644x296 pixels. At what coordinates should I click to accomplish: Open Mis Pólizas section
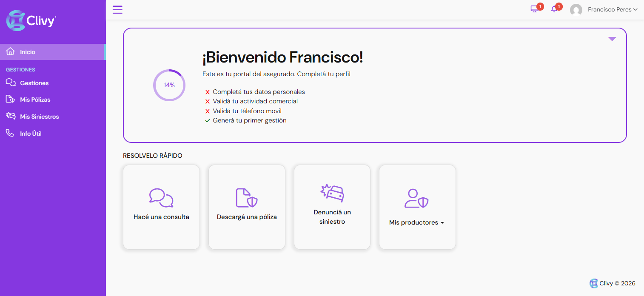pos(35,100)
